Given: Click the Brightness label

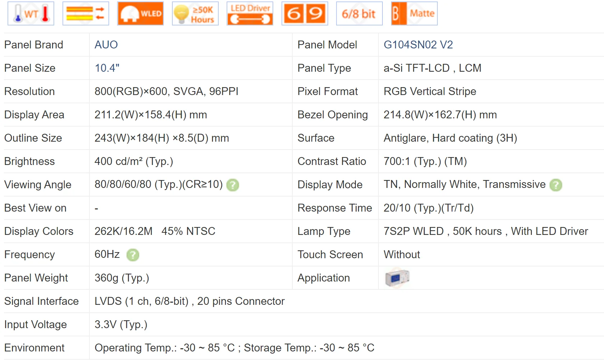Looking at the screenshot, I should click(x=29, y=161).
